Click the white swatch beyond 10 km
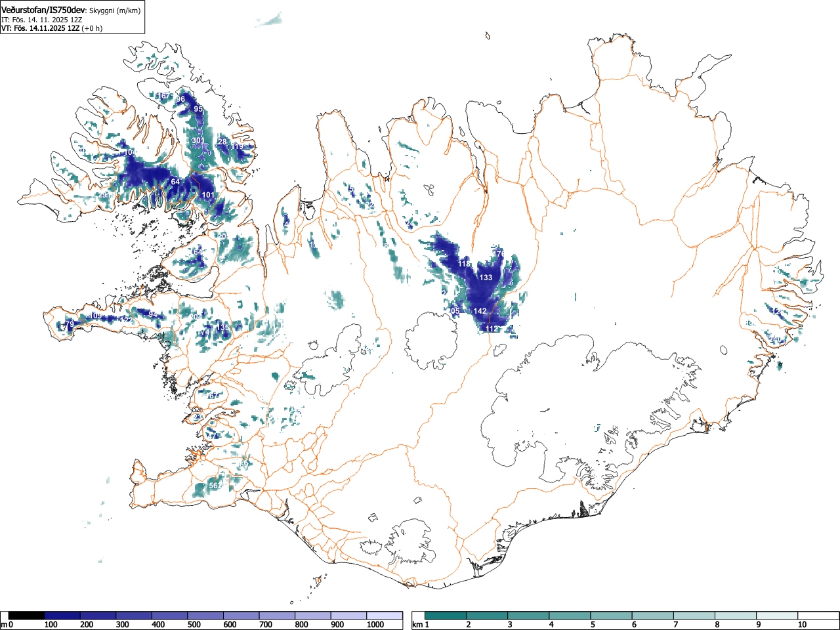The image size is (840, 630). tap(818, 616)
